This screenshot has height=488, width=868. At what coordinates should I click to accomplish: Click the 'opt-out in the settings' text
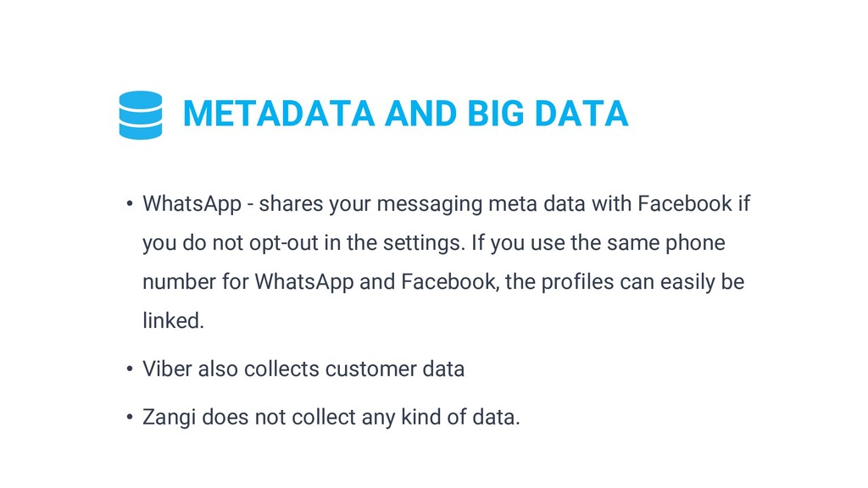[357, 243]
